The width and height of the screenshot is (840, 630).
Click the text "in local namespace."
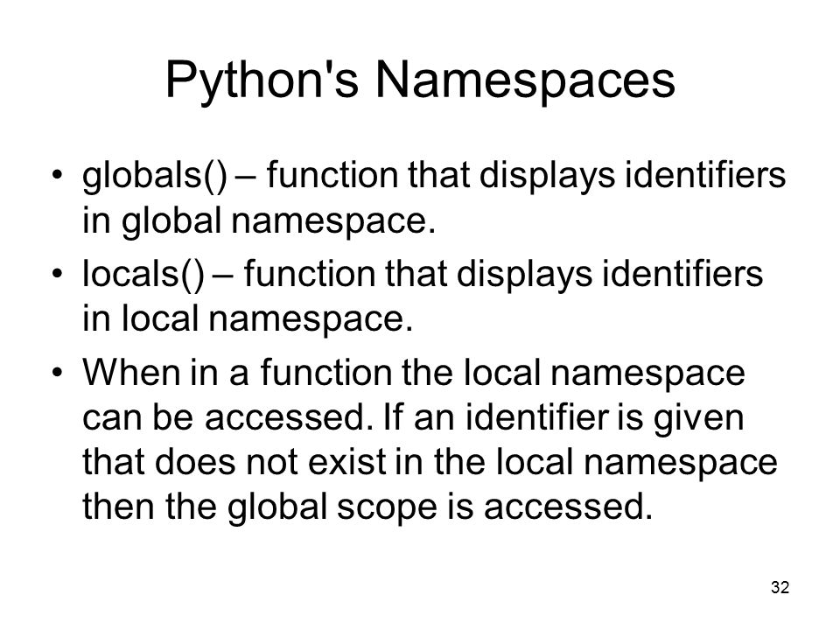(248, 320)
